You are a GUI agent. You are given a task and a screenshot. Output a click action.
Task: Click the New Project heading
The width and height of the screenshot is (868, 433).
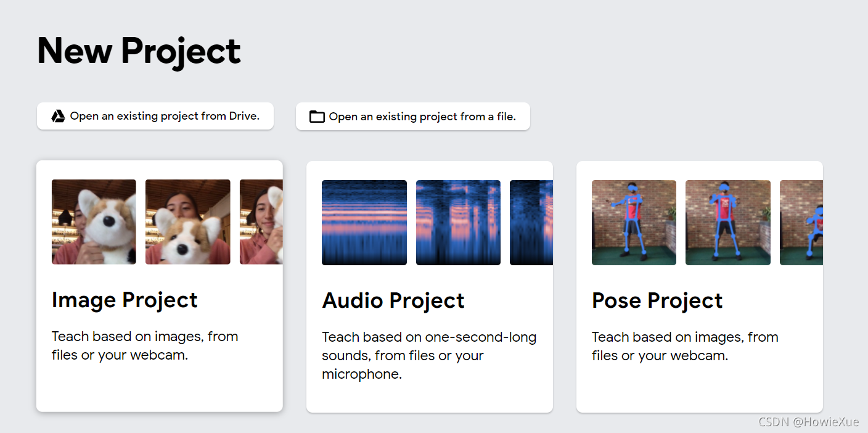click(x=139, y=51)
